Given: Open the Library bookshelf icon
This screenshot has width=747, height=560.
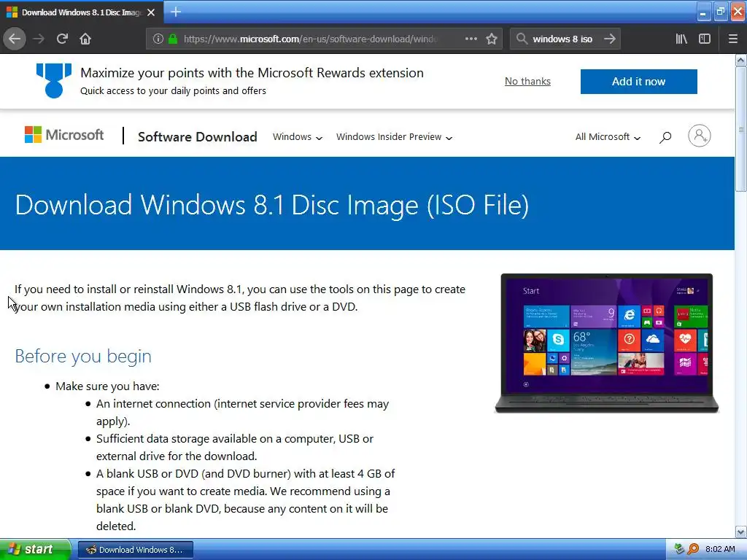Looking at the screenshot, I should click(x=681, y=39).
